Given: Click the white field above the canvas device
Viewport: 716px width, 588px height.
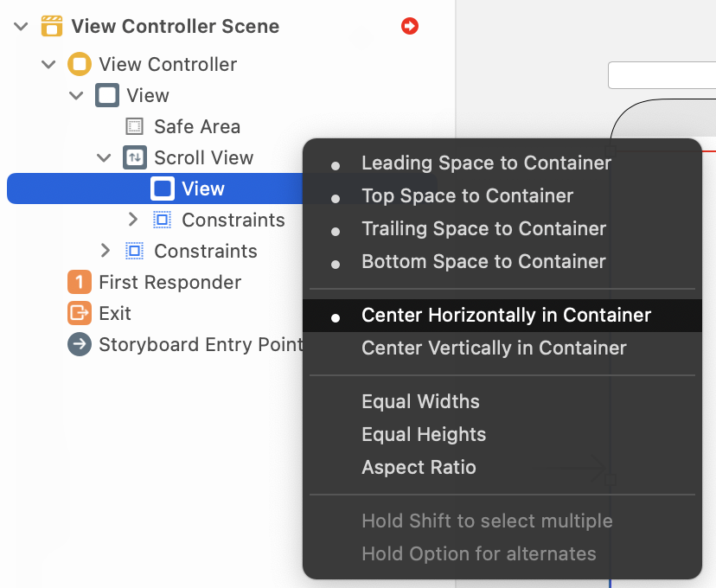Looking at the screenshot, I should [662, 75].
